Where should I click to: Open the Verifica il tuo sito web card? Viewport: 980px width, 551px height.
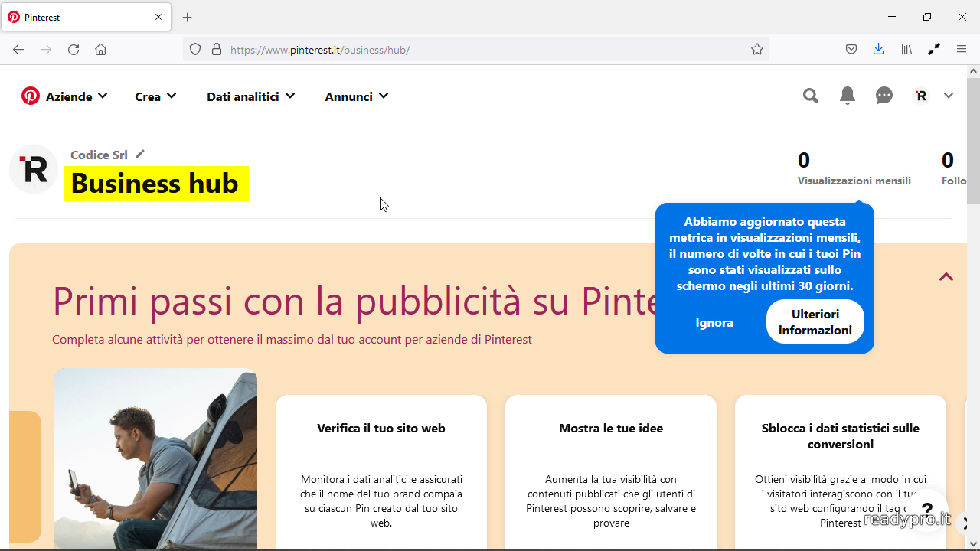click(x=381, y=472)
